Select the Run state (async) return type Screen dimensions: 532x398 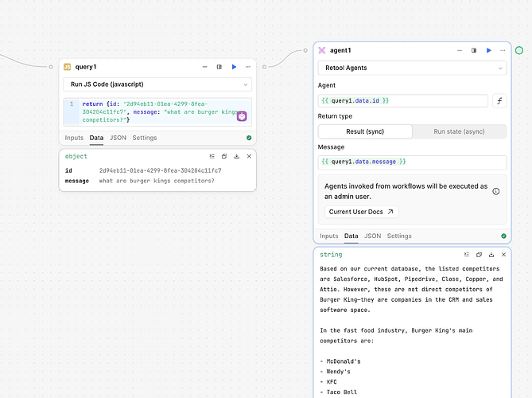pos(459,131)
